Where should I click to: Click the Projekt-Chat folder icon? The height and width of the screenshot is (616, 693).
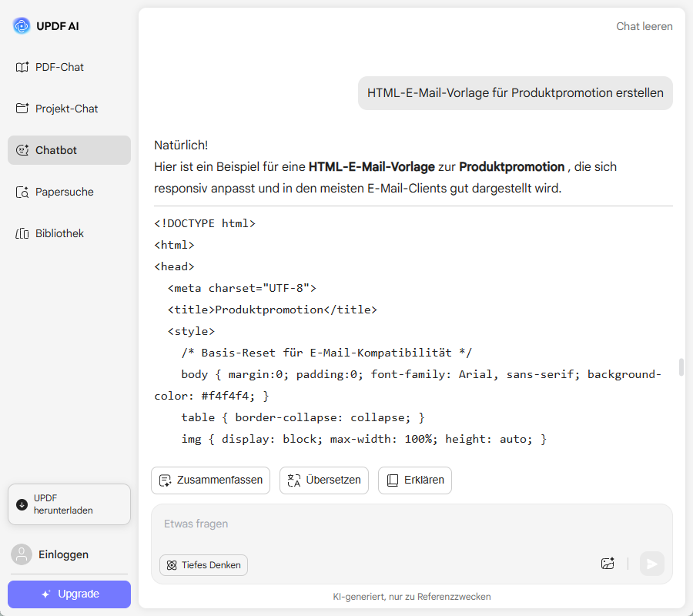tap(22, 109)
